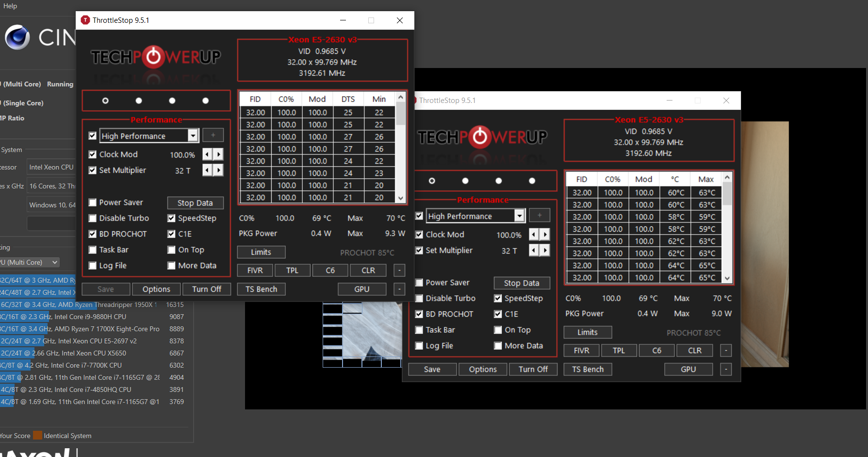Open the profile dropdown in the rear ThrottleStop window

[x=519, y=215]
